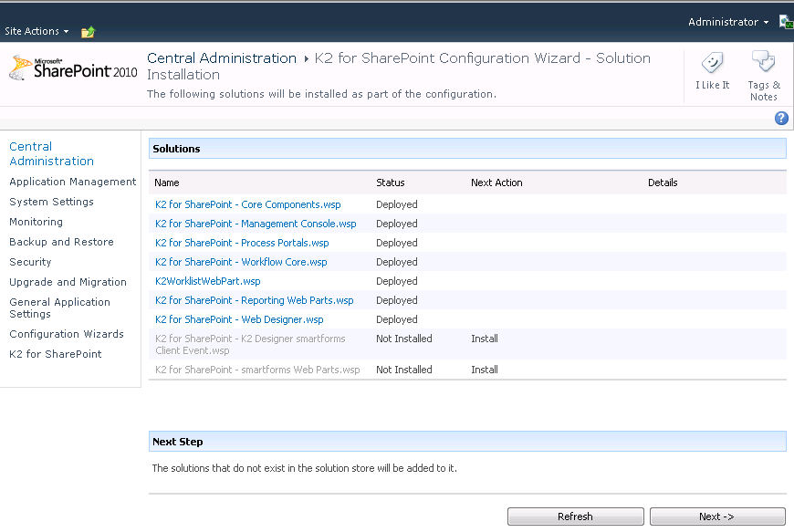The width and height of the screenshot is (794, 532).
Task: Click the Navigate Up folder icon
Action: pyautogui.click(x=88, y=32)
